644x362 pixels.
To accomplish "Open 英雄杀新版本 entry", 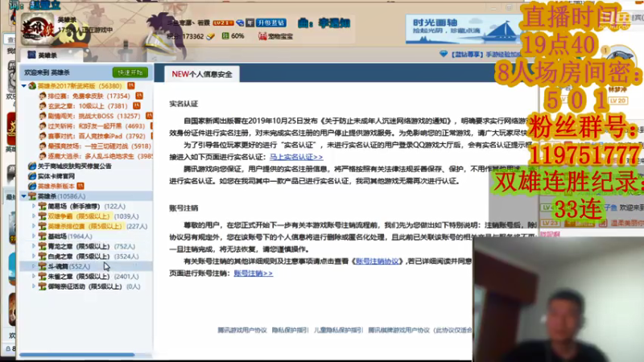I will pos(56,186).
